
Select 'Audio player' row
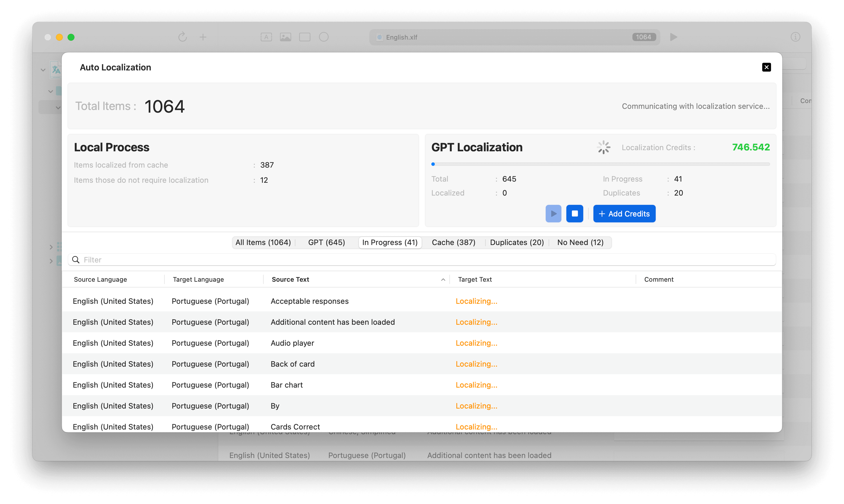tap(421, 343)
